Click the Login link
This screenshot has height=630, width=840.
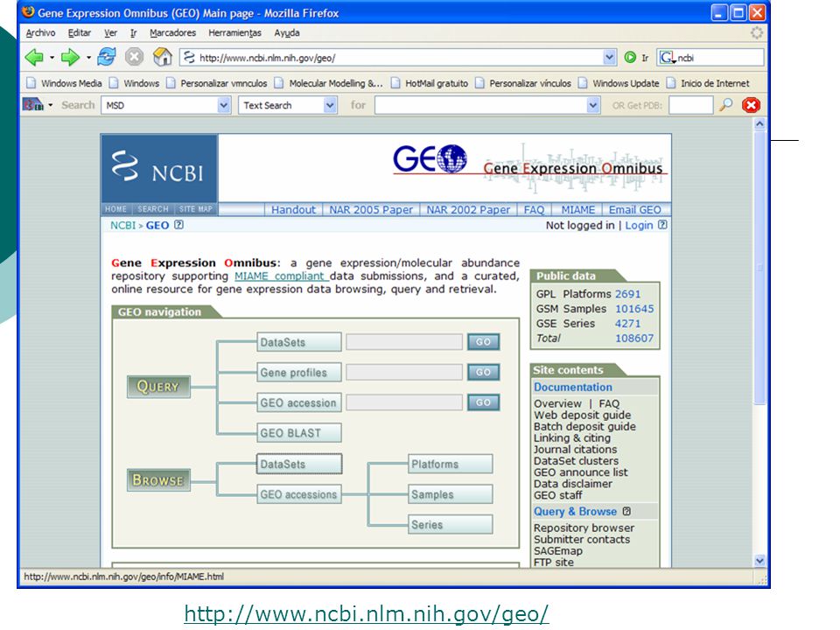639,225
